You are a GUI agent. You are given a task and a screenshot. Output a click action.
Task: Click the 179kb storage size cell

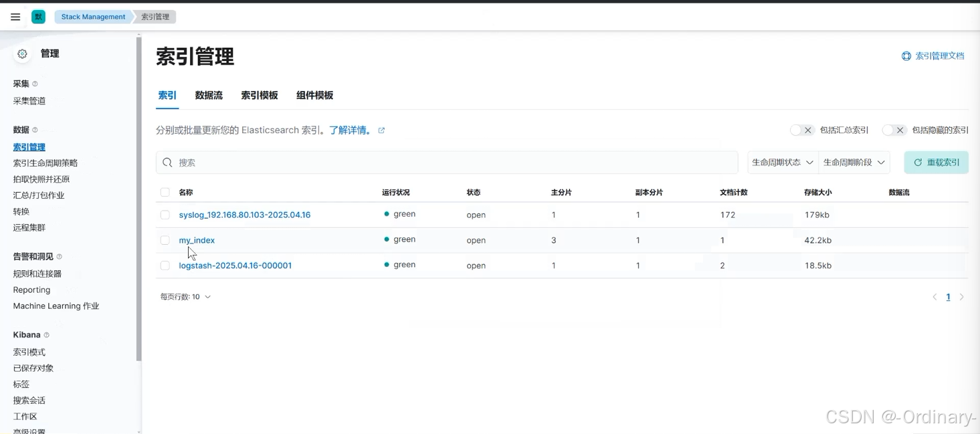coord(817,215)
